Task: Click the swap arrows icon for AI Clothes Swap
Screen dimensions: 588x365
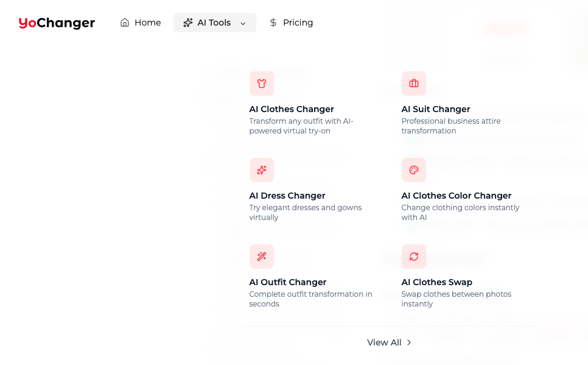Action: (x=413, y=257)
